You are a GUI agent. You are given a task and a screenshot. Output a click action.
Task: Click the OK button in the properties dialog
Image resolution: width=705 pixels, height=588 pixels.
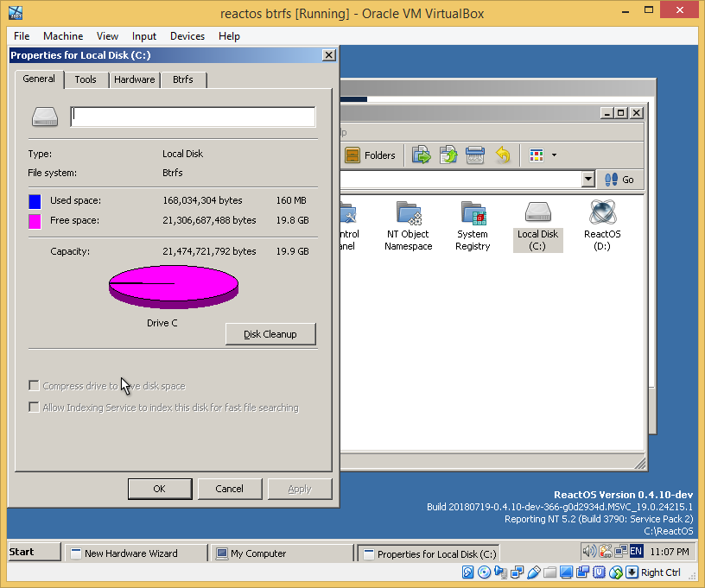pos(160,488)
